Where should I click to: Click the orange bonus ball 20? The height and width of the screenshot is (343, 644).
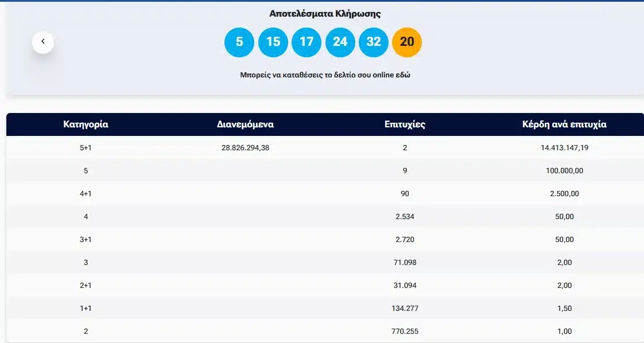pos(407,42)
